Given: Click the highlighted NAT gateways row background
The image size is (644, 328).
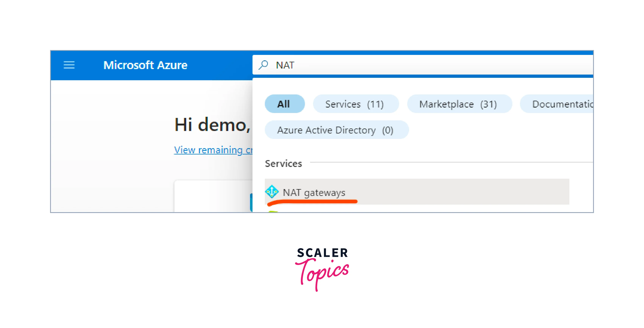Looking at the screenshot, I should point(417,192).
